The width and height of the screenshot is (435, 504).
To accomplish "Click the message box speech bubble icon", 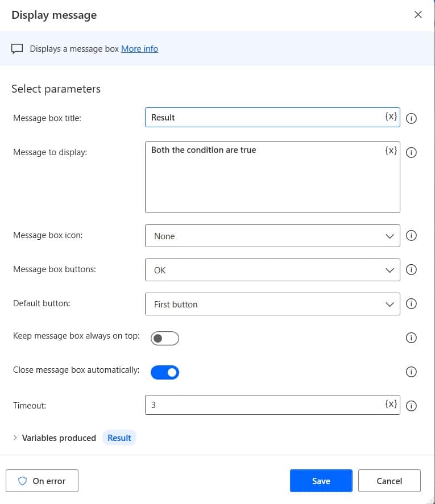I will [x=17, y=49].
